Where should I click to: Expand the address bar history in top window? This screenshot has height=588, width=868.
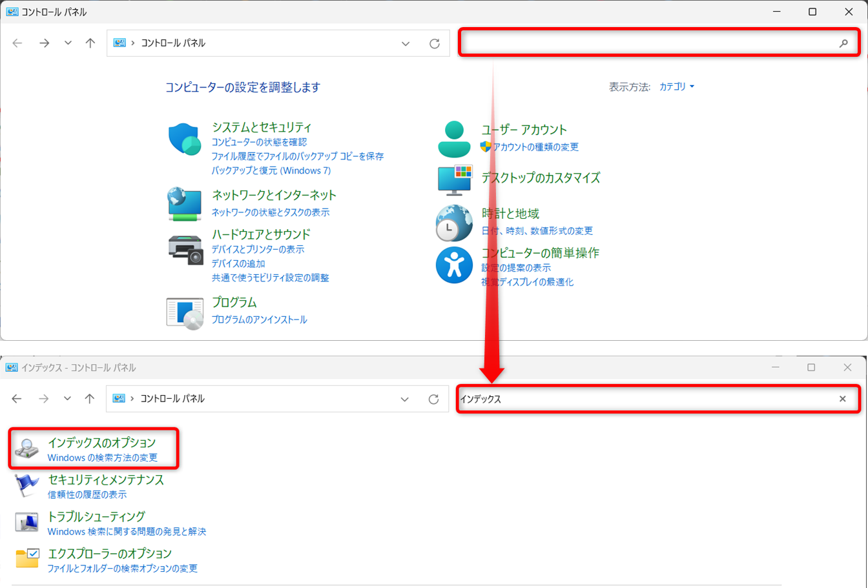click(406, 43)
